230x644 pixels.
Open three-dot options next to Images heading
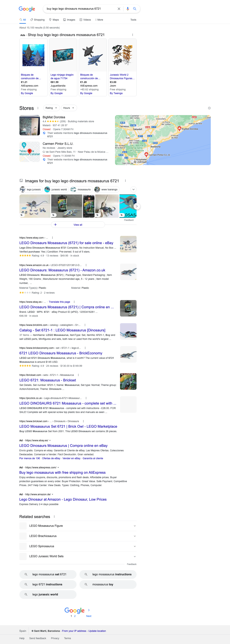[125, 181]
